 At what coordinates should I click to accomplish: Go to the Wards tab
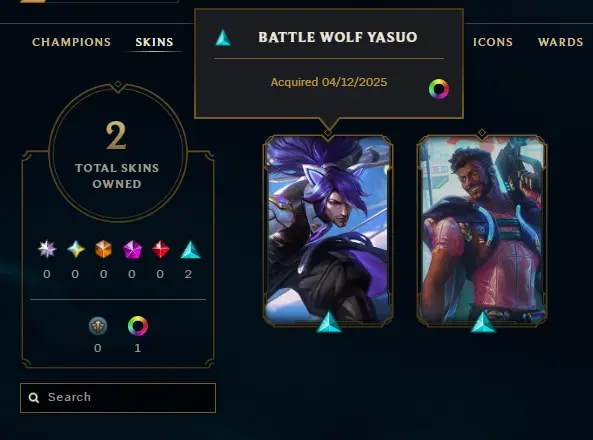(560, 42)
